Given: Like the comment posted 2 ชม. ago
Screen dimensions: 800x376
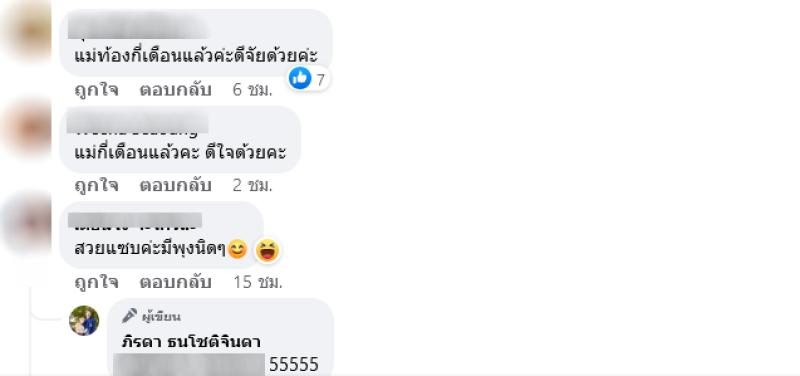Looking at the screenshot, I should click(96, 186).
